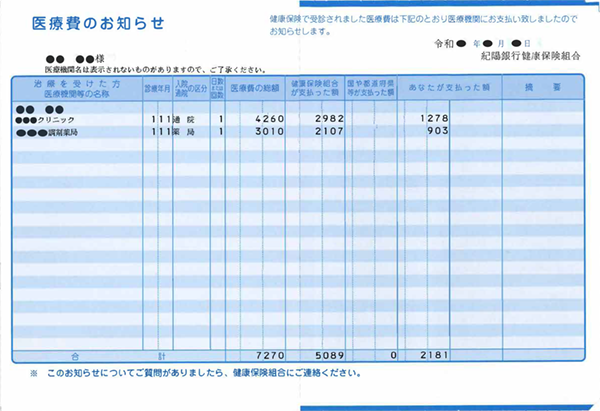Click the total 5089
The image size is (600, 411).
[x=330, y=356]
